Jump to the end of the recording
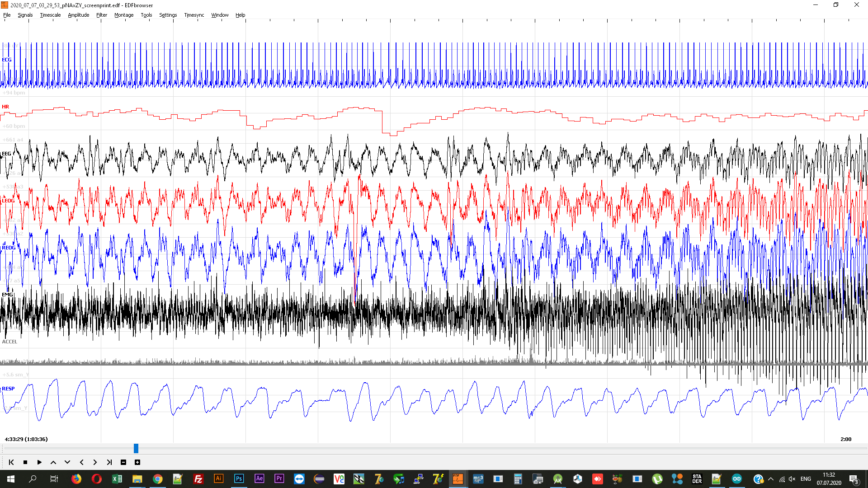The height and width of the screenshot is (488, 868). (x=109, y=462)
